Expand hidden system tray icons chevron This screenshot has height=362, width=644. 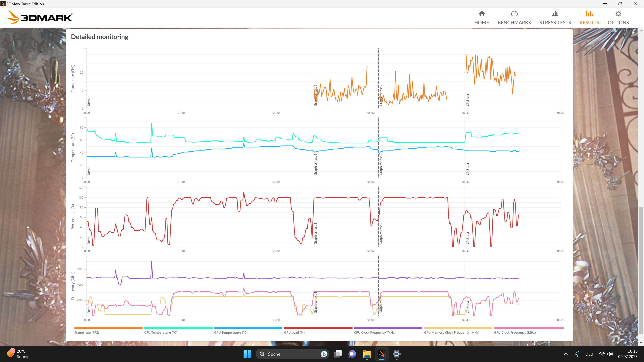tap(566, 354)
